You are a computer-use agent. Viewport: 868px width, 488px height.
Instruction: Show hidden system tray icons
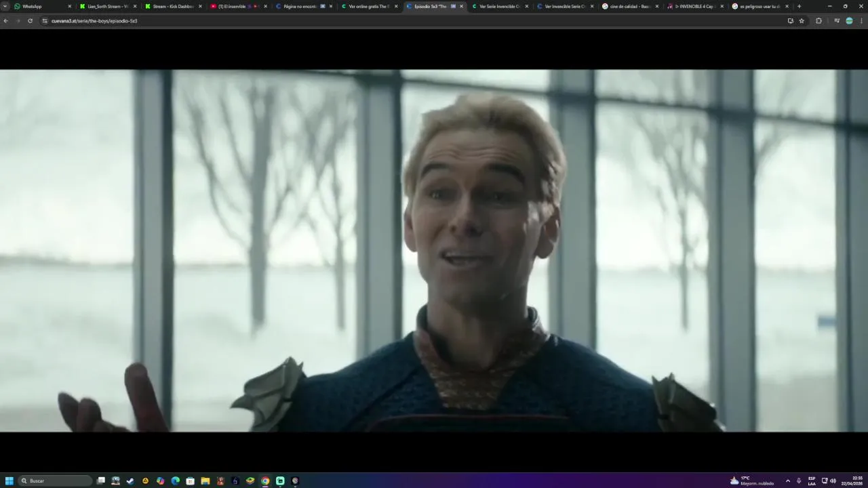[787, 481]
